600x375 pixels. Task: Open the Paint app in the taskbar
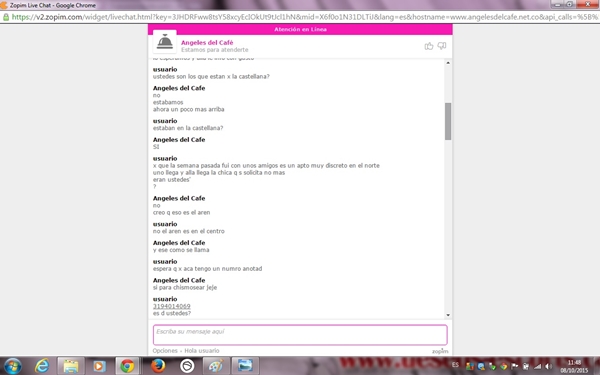click(216, 366)
